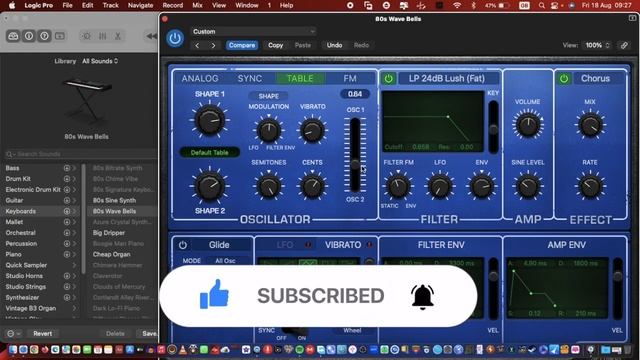
Task: Open the Custom preset dropdown
Action: tap(253, 31)
